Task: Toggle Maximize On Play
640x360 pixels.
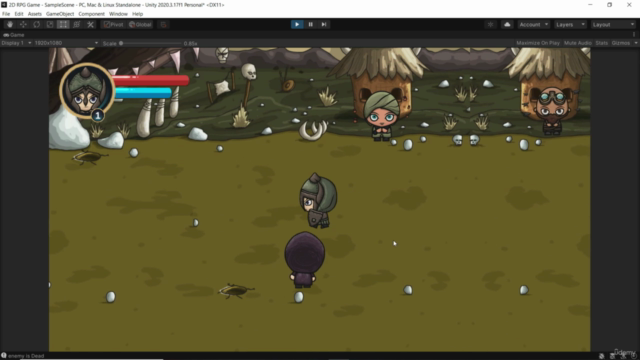Action: click(538, 43)
